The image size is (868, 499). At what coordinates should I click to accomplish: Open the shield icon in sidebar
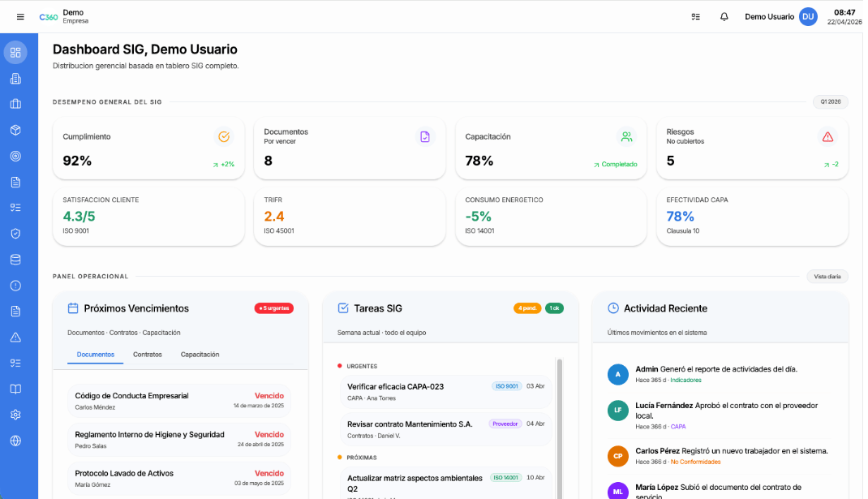[15, 234]
